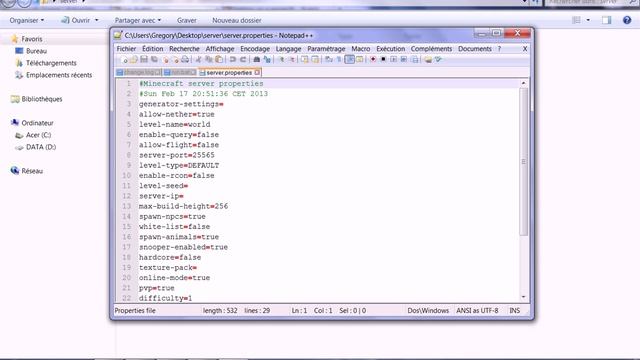Select Emplacements récents in Explorer sidebar
Image resolution: width=640 pixels, height=360 pixels.
coord(59,75)
